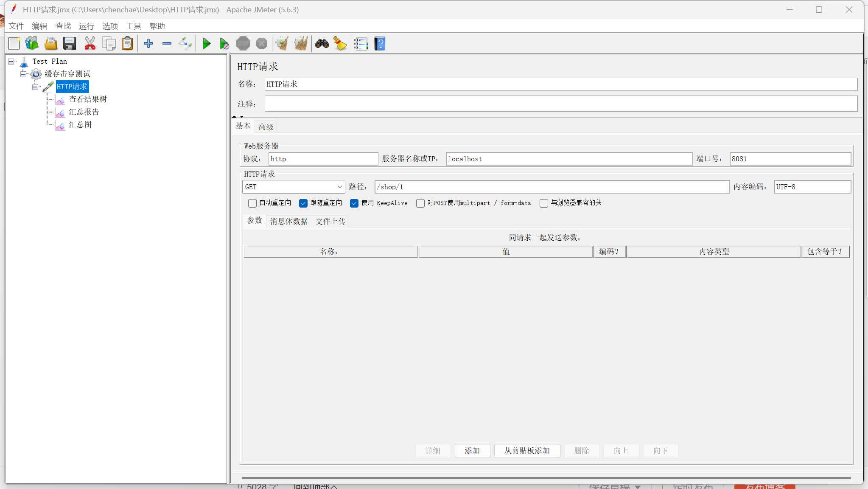
Task: Toggle the 使用 KeepAlive checkbox
Action: click(x=354, y=203)
